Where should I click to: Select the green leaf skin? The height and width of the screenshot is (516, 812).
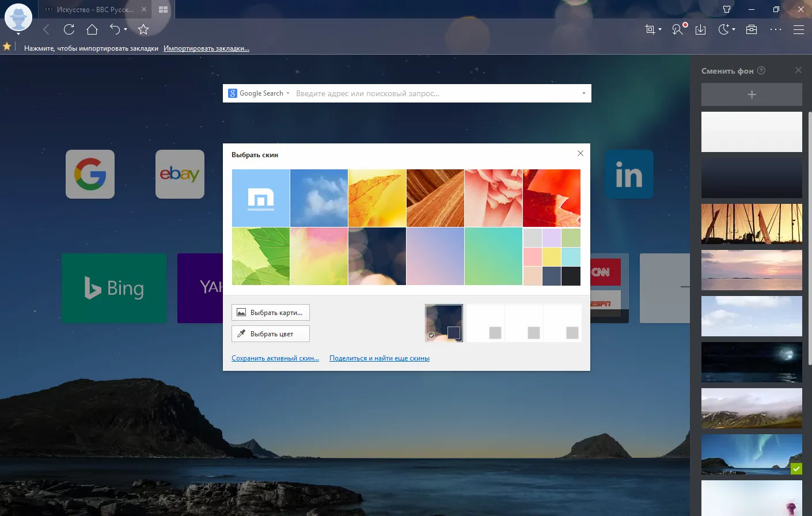pyautogui.click(x=261, y=256)
